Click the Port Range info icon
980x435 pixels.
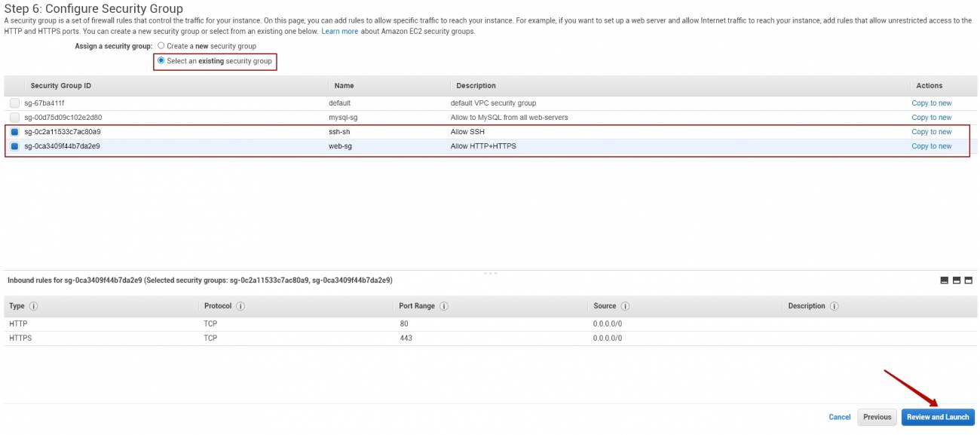point(444,306)
